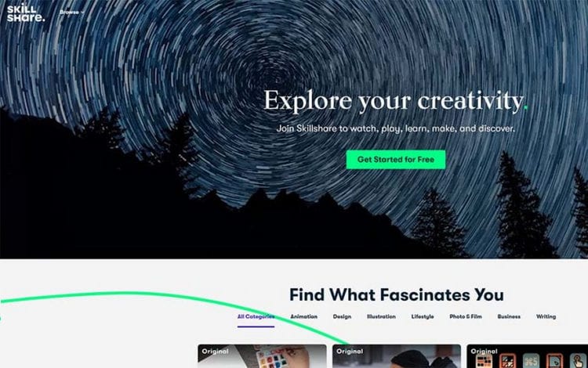Click the Original badge on rightmost class
Image resolution: width=588 pixels, height=368 pixels.
[x=484, y=352]
